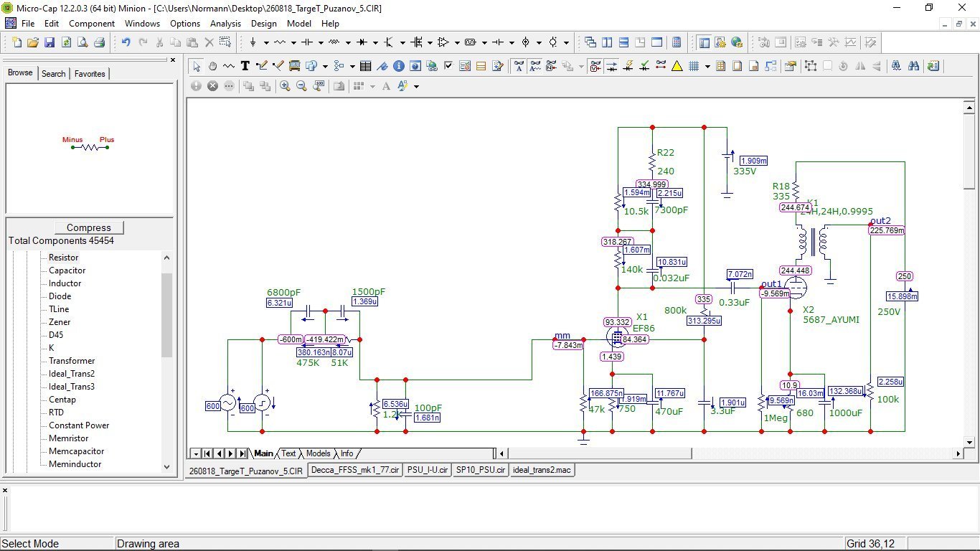Click the component list vertical scrollbar thumb
The image size is (980, 551).
(x=166, y=314)
